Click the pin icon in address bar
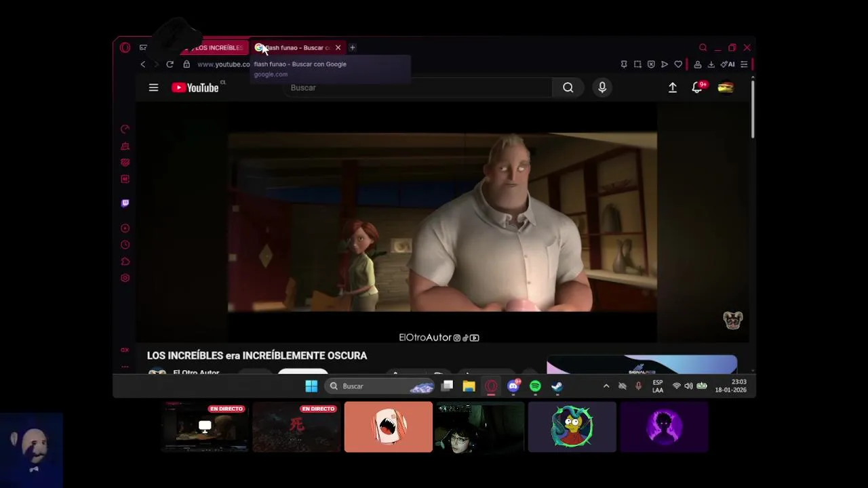The width and height of the screenshot is (868, 488). [x=624, y=64]
